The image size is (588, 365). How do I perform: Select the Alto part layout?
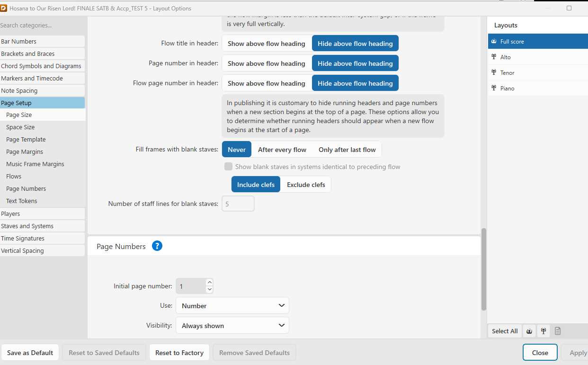point(506,57)
